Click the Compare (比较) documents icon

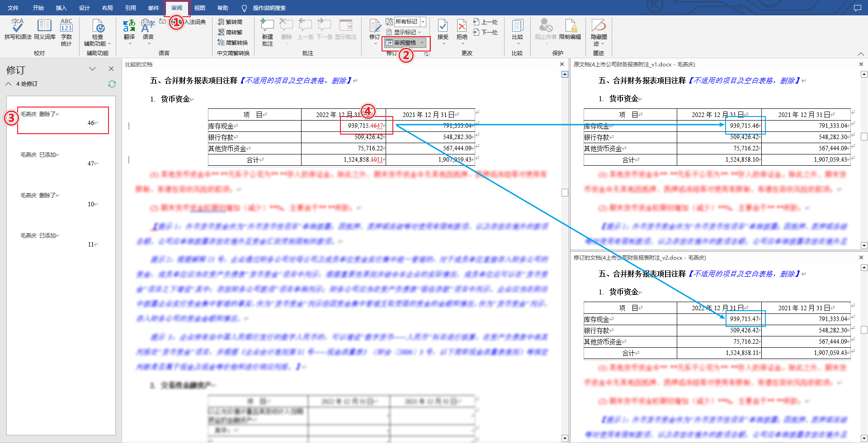[518, 29]
